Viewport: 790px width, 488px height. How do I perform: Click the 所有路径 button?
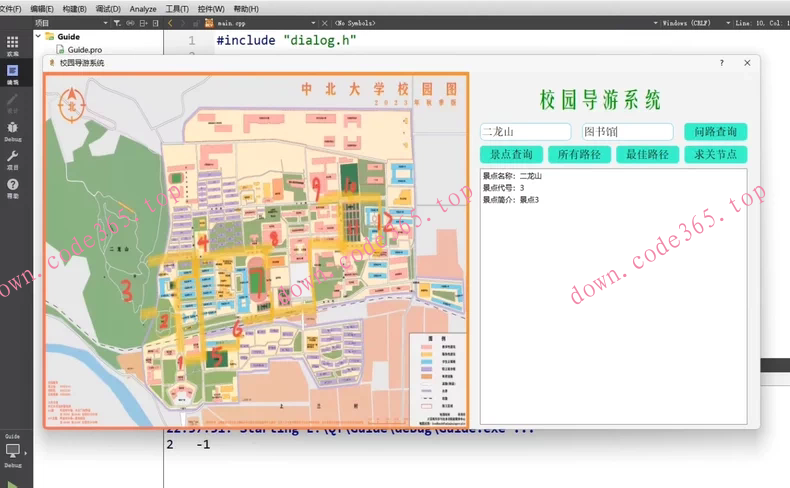[579, 154]
